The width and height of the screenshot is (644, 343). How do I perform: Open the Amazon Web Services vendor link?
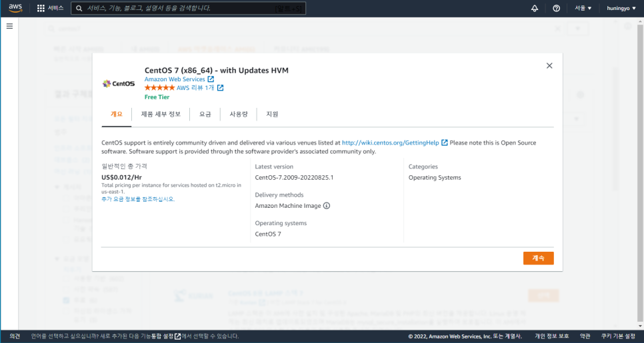point(175,79)
